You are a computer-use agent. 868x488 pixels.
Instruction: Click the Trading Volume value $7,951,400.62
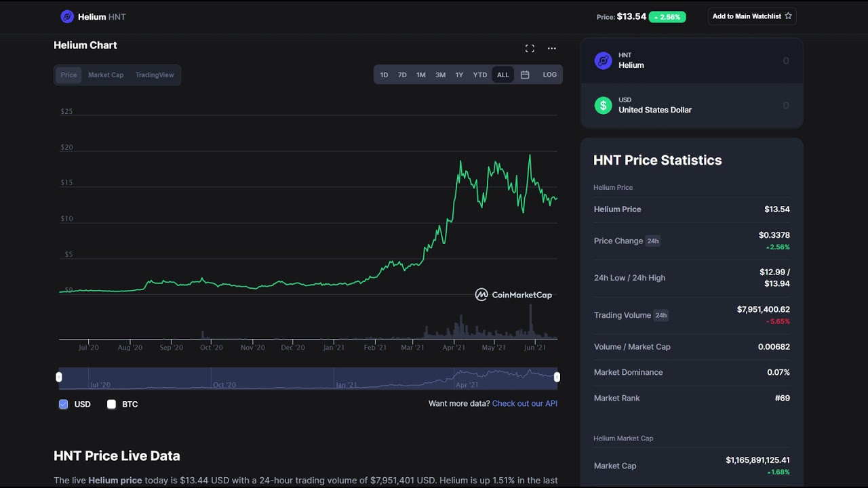pyautogui.click(x=764, y=309)
